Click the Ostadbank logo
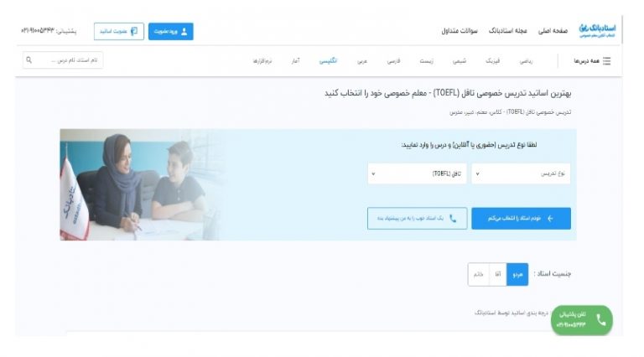The height and width of the screenshot is (357, 644). pos(598,30)
